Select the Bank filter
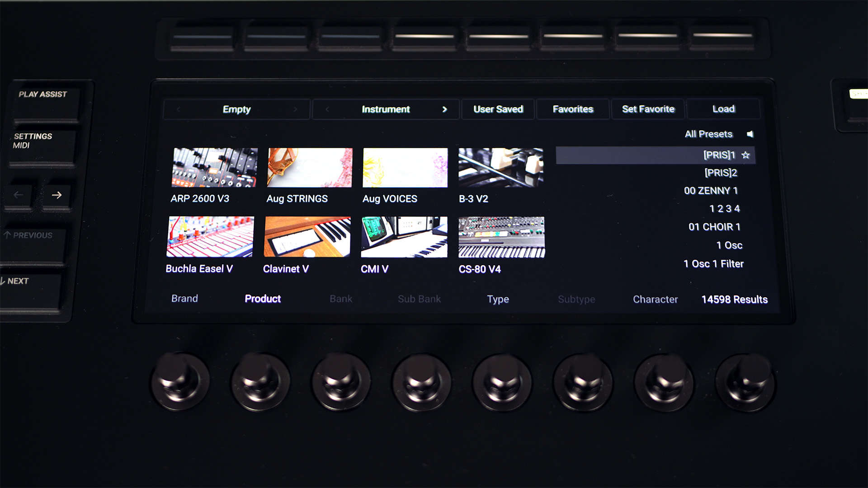The height and width of the screenshot is (488, 868). [341, 299]
